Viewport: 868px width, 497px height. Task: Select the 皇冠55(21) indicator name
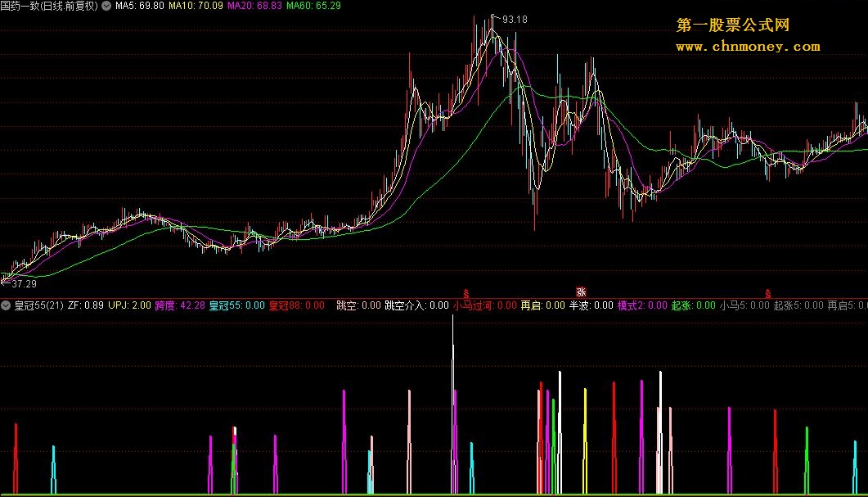pyautogui.click(x=38, y=305)
